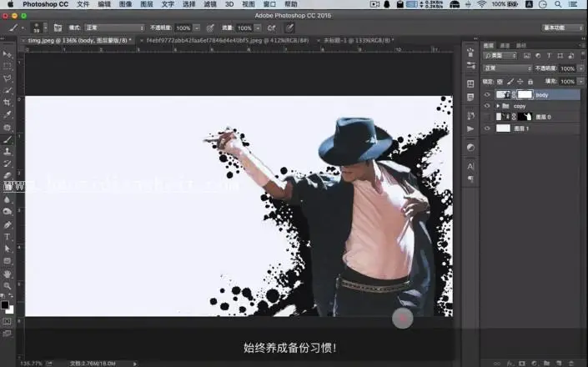
Task: Open brush opacity slider arrow
Action: point(197,28)
